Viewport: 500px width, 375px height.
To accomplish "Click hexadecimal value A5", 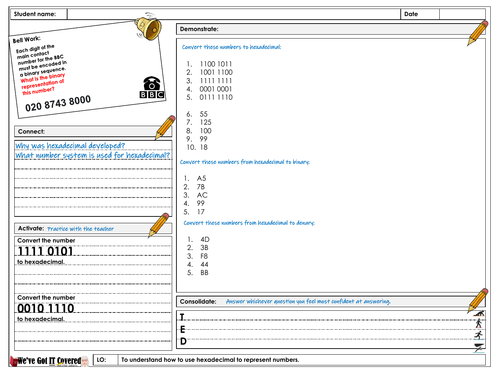I will click(201, 178).
